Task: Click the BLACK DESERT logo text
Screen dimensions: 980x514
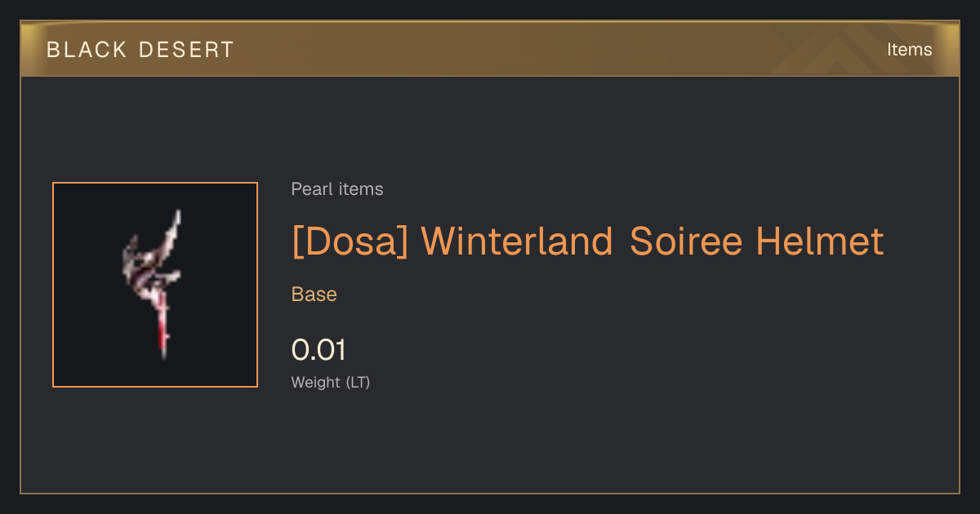Action: pyautogui.click(x=140, y=50)
